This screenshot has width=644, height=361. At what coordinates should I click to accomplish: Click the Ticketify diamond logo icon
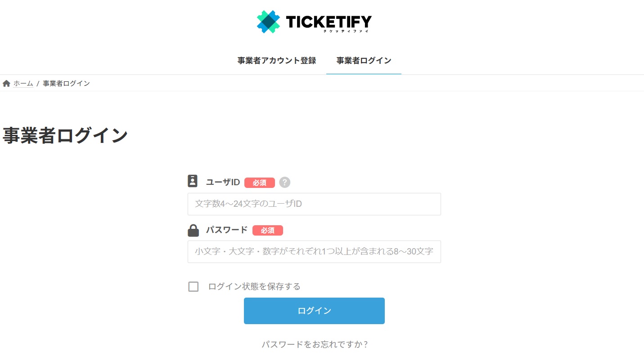268,22
